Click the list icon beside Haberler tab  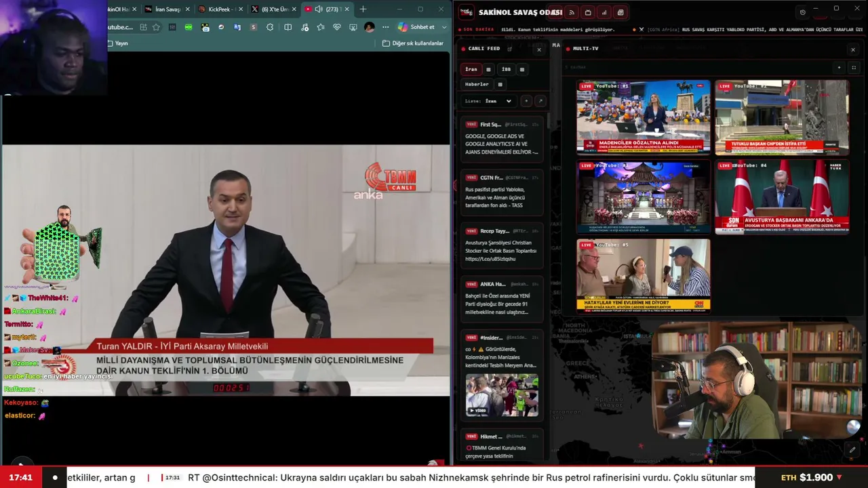(500, 84)
